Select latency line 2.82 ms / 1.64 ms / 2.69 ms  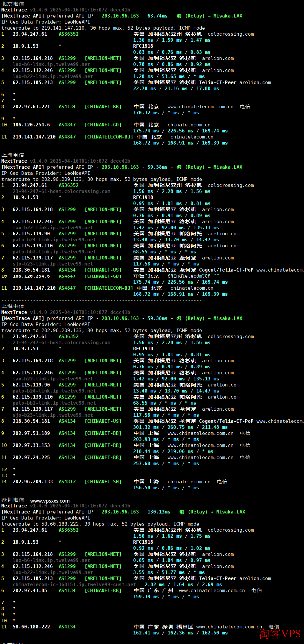(183, 584)
